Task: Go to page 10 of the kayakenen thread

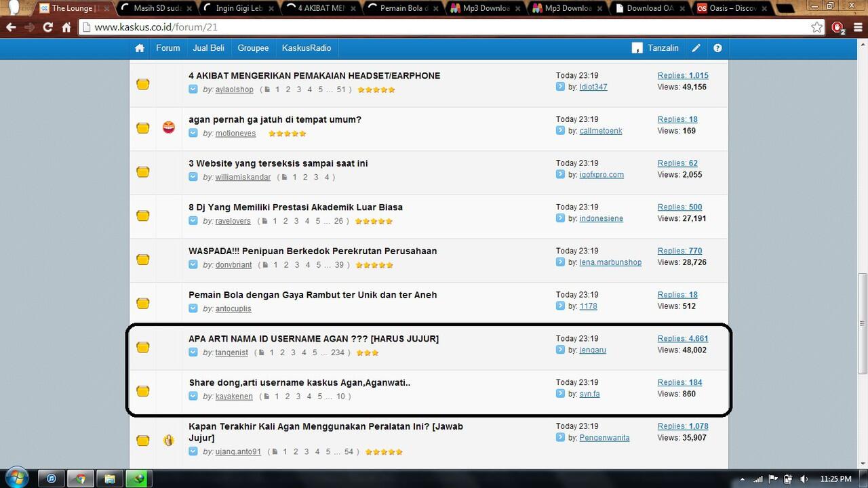Action: [x=341, y=396]
